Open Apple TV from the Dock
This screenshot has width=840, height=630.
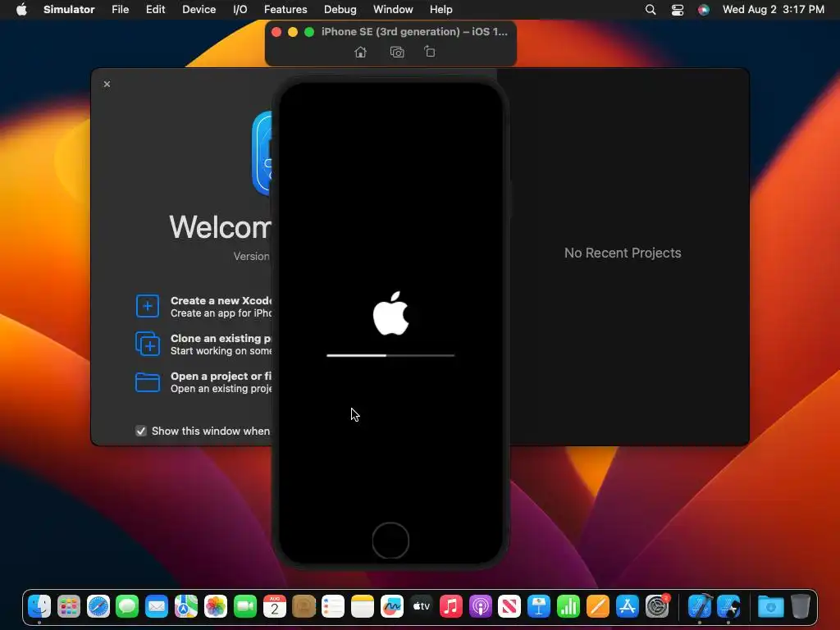[x=422, y=606]
